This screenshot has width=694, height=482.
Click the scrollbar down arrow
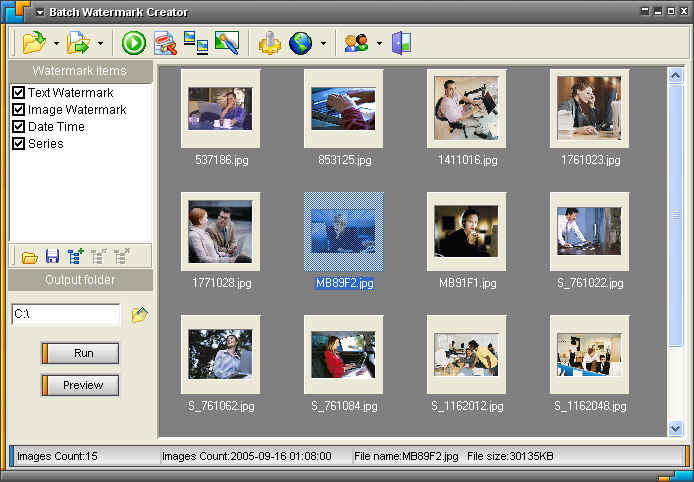[675, 428]
